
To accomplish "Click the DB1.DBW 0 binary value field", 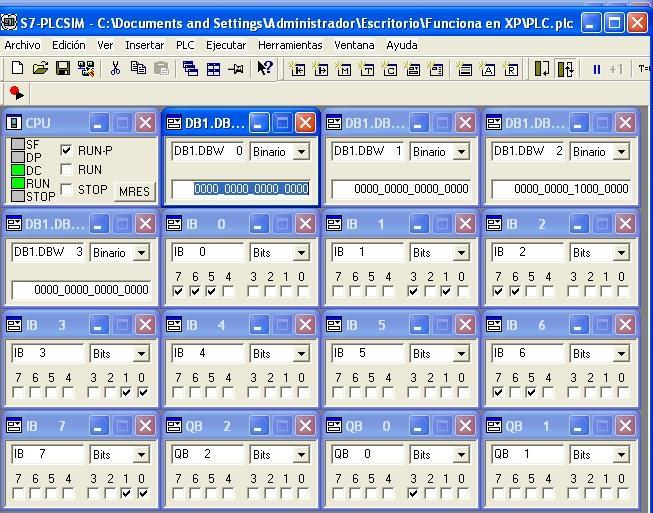I will pyautogui.click(x=241, y=189).
